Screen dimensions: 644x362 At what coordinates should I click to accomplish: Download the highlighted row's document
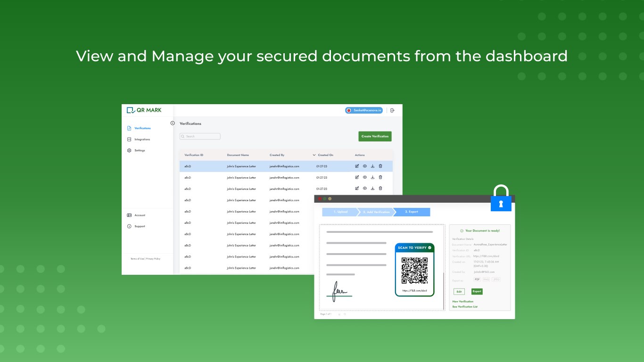pos(372,166)
